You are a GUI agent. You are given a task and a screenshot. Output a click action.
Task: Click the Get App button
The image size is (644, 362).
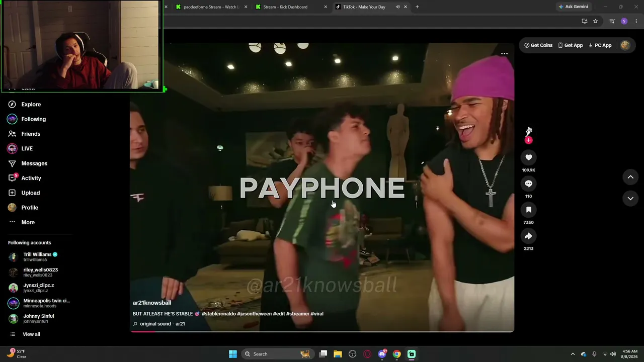tap(571, 45)
